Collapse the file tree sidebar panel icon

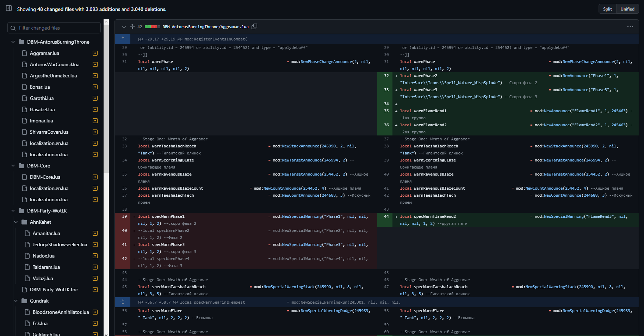click(9, 8)
